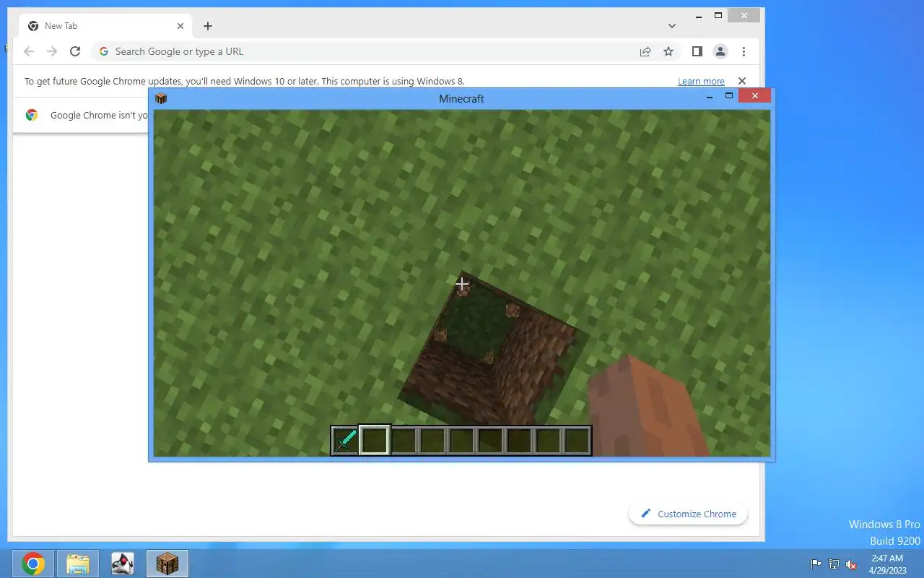
Task: Share this page icon in Chrome
Action: [x=645, y=51]
